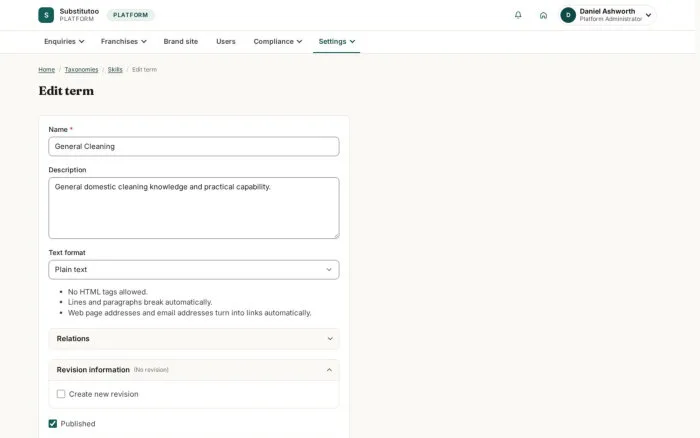Click 'Lines and paragraphs break automatically.' text
Image resolution: width=700 pixels, height=438 pixels.
(x=140, y=302)
